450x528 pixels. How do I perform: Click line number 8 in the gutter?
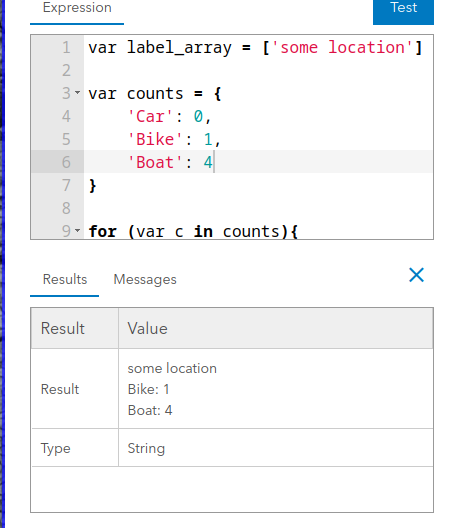66,208
